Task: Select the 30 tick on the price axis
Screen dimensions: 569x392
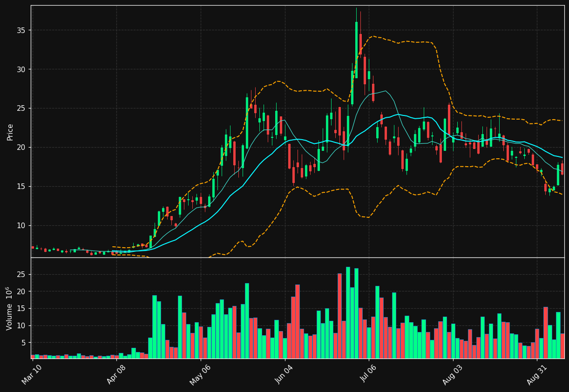Action: 21,69
